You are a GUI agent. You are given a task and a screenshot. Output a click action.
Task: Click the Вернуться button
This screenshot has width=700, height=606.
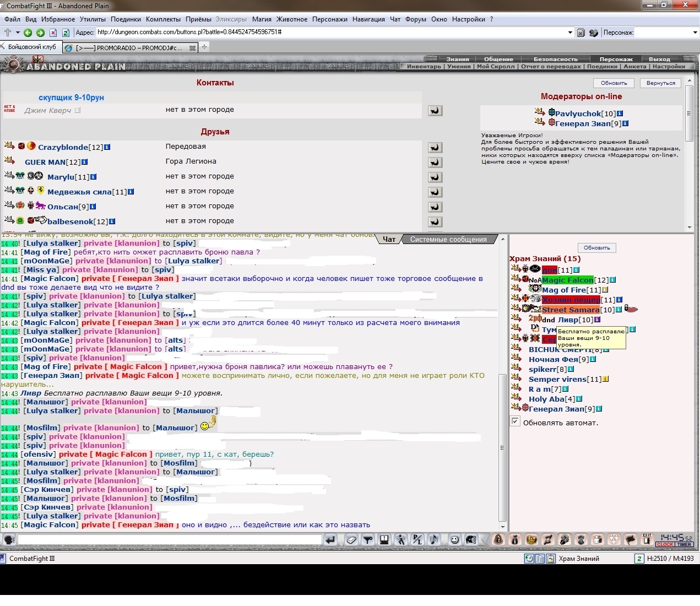coord(661,83)
